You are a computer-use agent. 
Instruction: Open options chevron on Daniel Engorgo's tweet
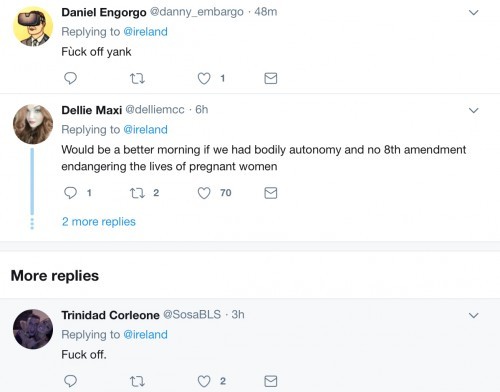tap(474, 13)
